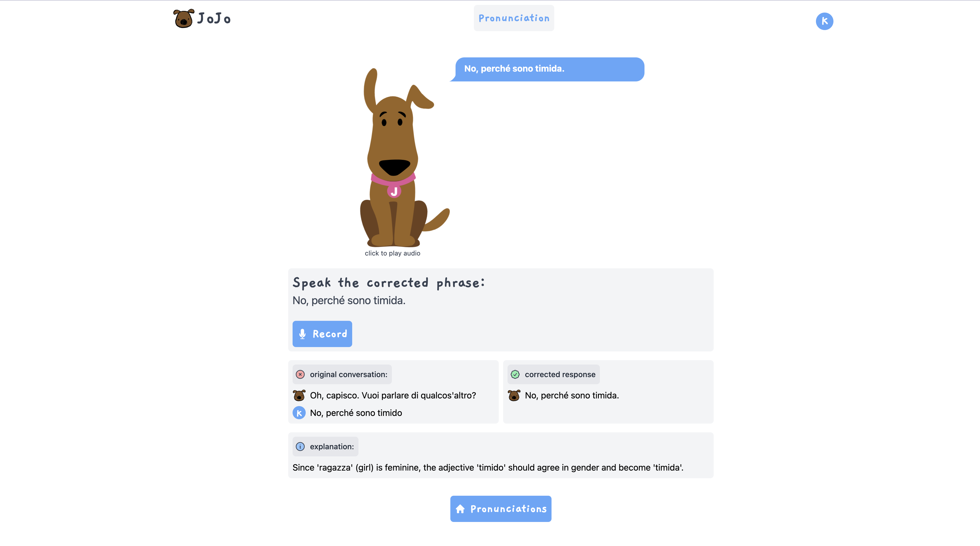Open the K user avatar menu
980x546 pixels.
(824, 21)
